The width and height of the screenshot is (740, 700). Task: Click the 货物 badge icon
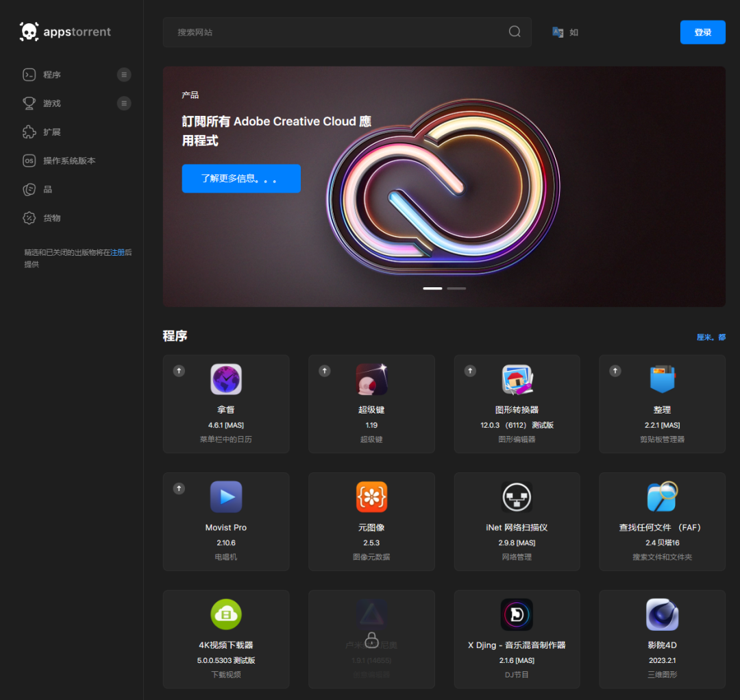pos(29,218)
